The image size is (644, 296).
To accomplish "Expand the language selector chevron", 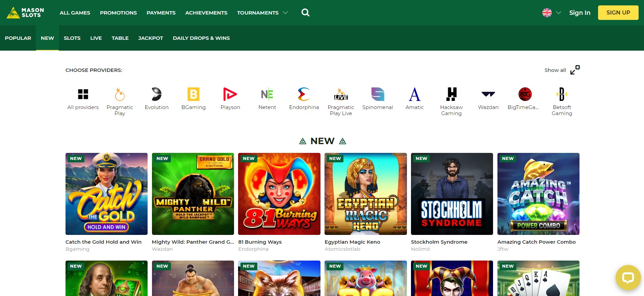I will (559, 12).
